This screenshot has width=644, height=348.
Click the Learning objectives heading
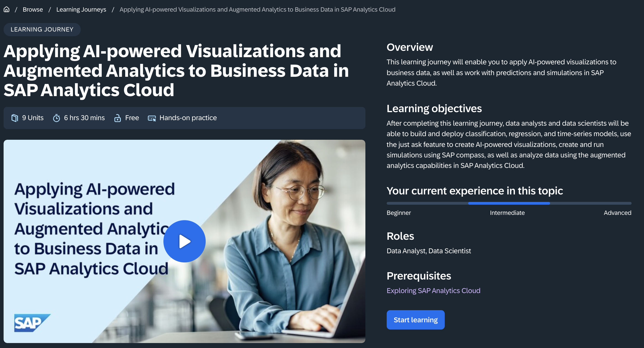pos(434,109)
